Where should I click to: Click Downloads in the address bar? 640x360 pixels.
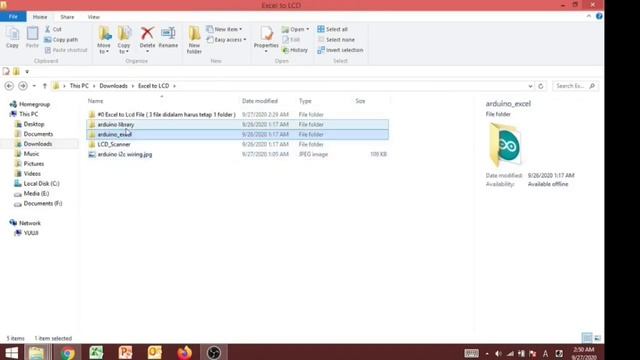113,86
